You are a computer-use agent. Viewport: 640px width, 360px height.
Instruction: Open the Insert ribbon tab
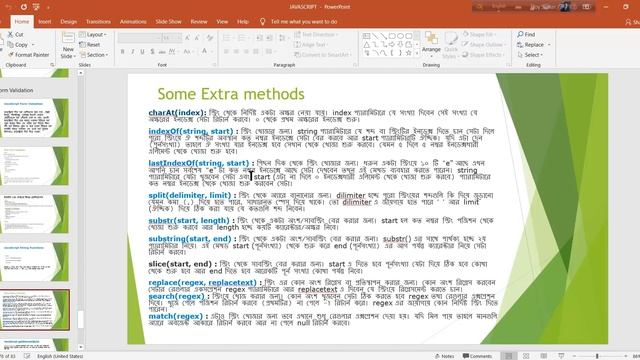click(x=45, y=22)
